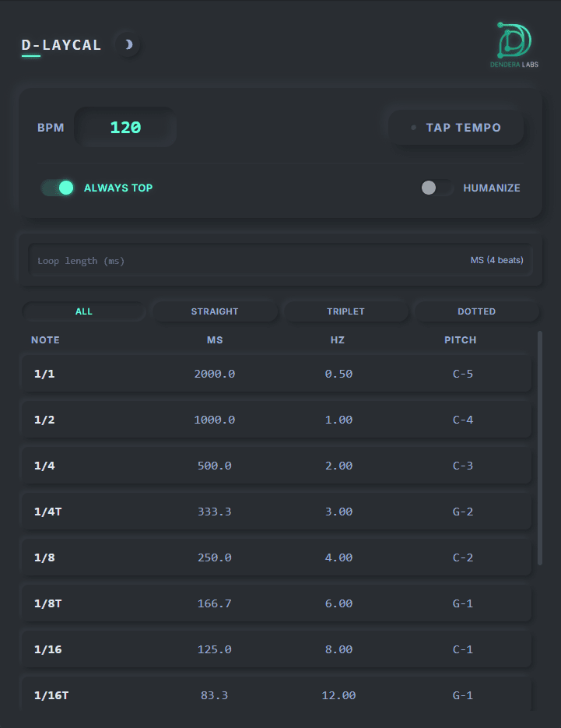Click the note table scrollbar

click(x=540, y=448)
